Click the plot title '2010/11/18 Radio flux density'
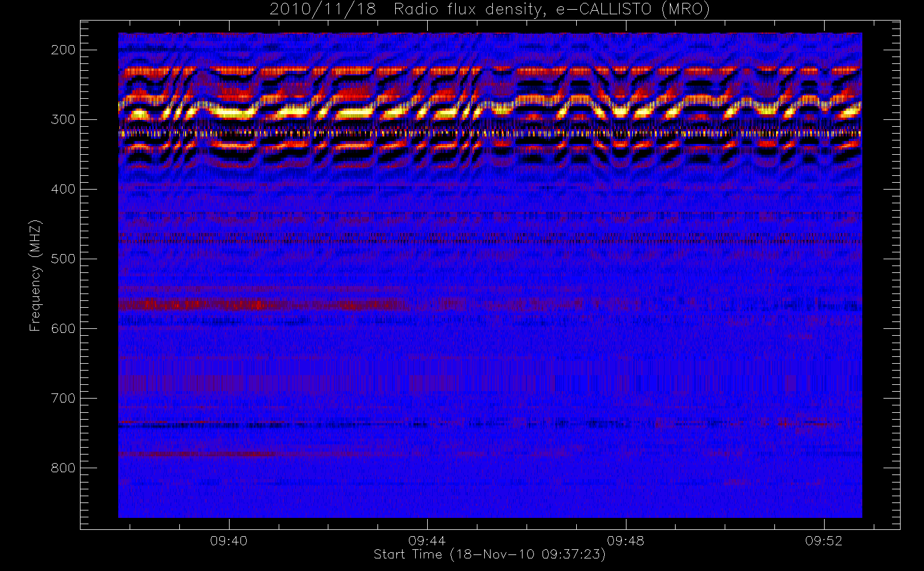The image size is (924, 571). (489, 9)
